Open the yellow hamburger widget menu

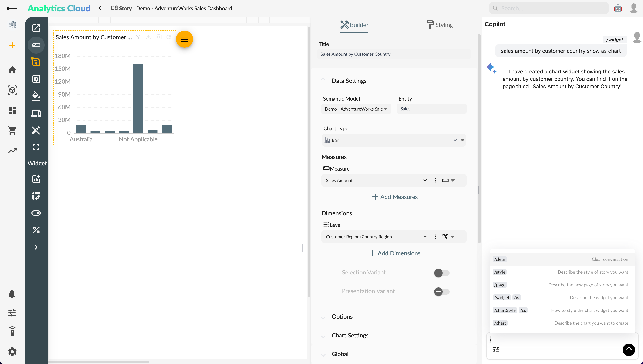pos(185,39)
